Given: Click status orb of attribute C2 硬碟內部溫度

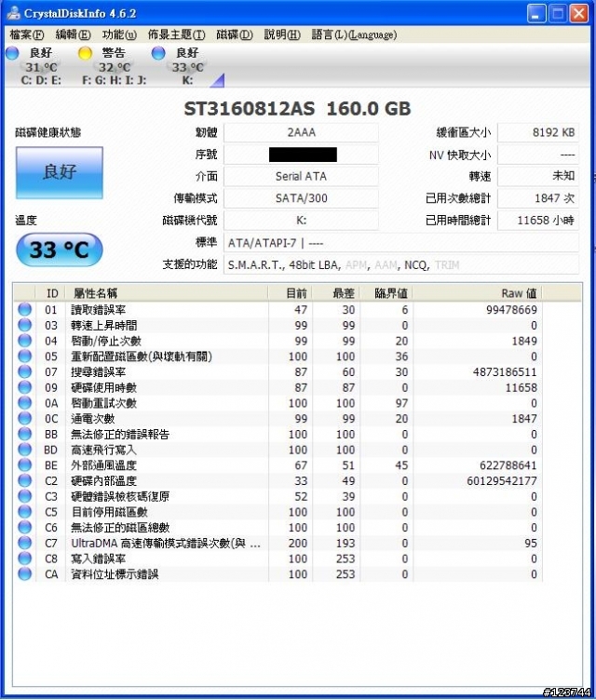Looking at the screenshot, I should 24,481.
